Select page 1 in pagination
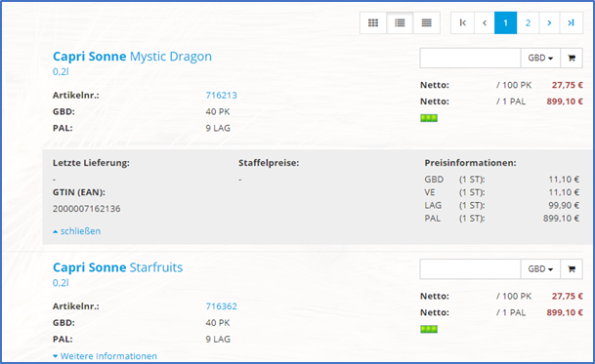 (x=505, y=22)
